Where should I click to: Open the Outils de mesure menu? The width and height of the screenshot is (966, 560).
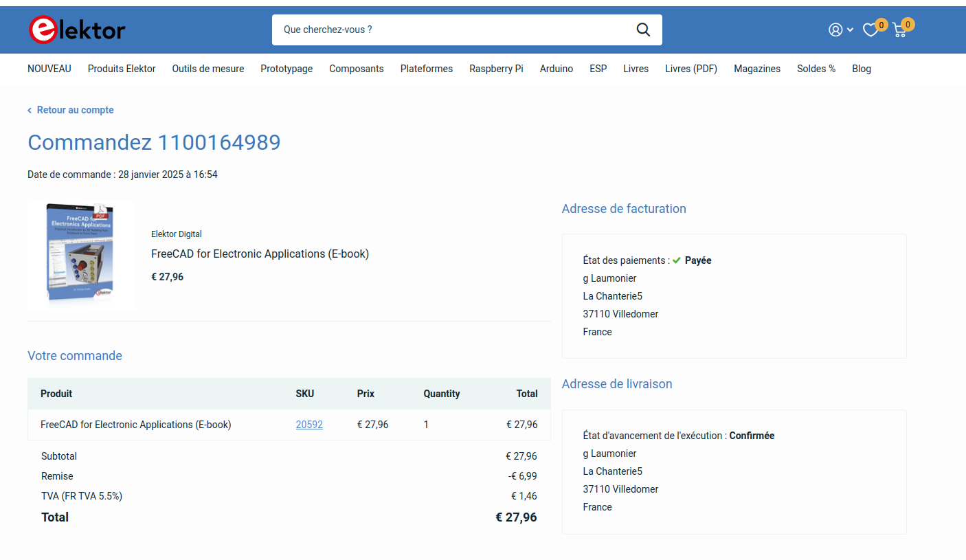(208, 69)
